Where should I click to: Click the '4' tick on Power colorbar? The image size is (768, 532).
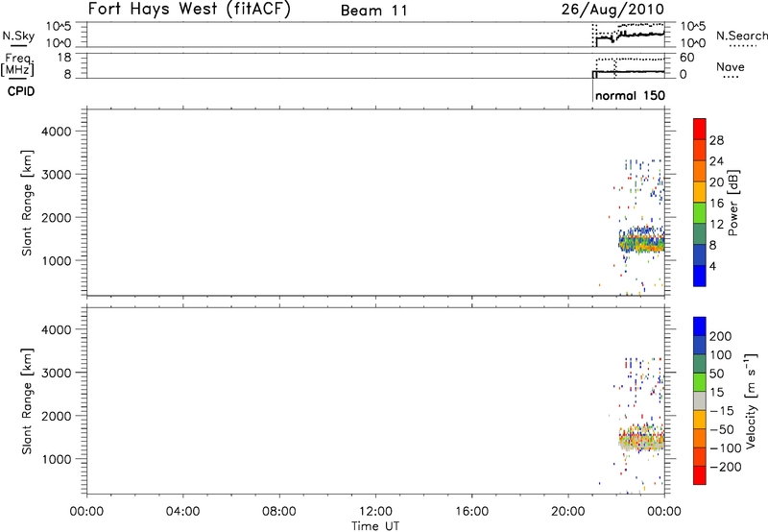pyautogui.click(x=712, y=267)
